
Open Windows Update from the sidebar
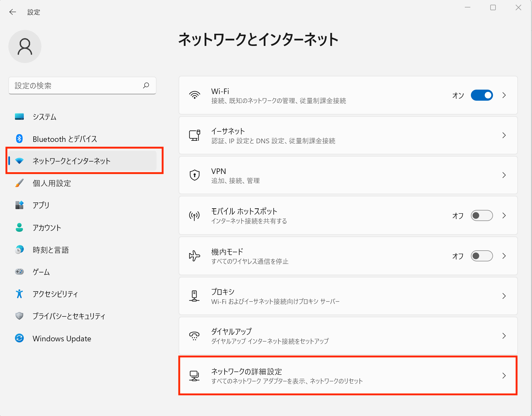tap(62, 338)
